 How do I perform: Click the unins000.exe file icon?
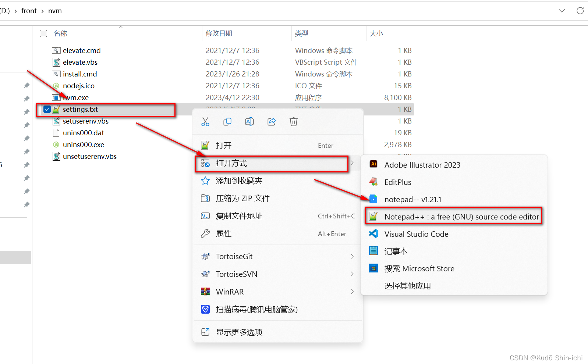pyautogui.click(x=56, y=144)
